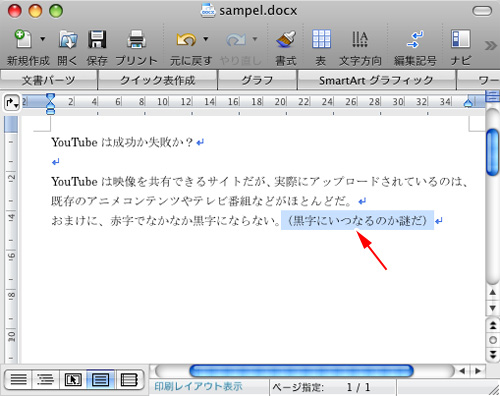Viewport: 500px width, 396px height.
Task: Click the Undo (元に戻す) icon
Action: [x=186, y=40]
